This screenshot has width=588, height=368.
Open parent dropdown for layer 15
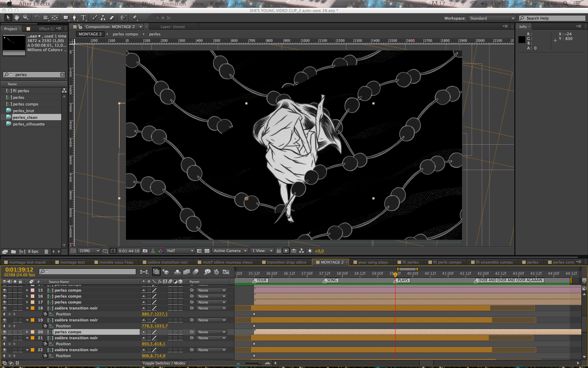(x=212, y=290)
